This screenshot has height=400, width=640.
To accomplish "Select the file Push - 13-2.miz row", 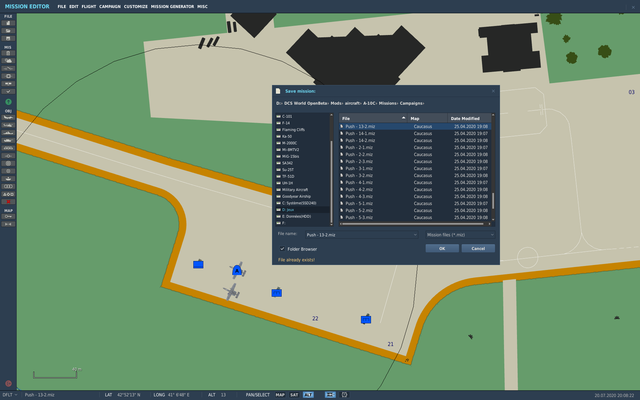I will point(415,127).
